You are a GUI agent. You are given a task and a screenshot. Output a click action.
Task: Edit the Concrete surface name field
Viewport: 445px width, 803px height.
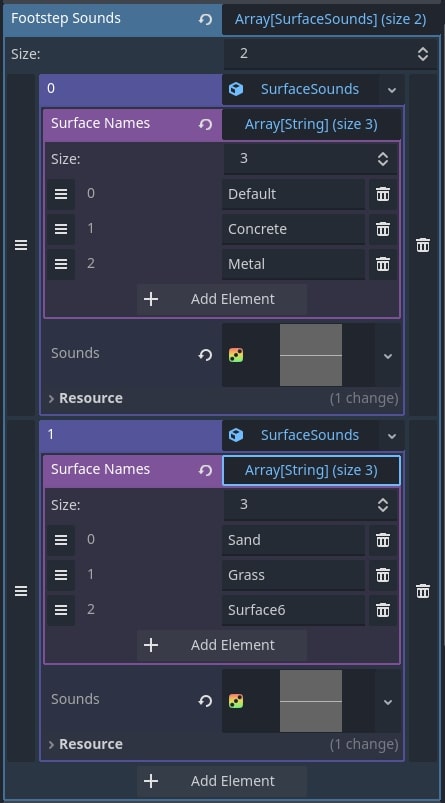click(293, 229)
